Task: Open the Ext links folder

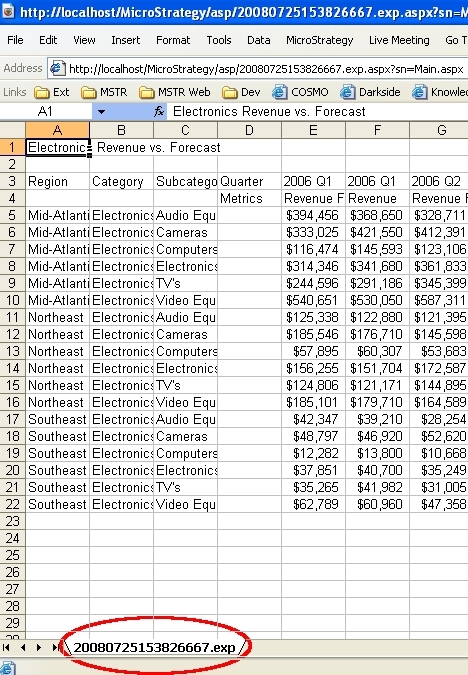Action: [x=52, y=92]
